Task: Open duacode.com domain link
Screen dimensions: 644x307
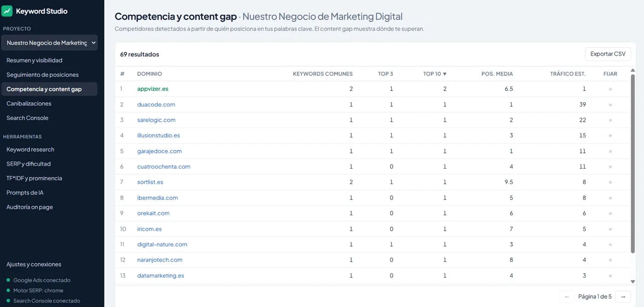Action: click(156, 105)
